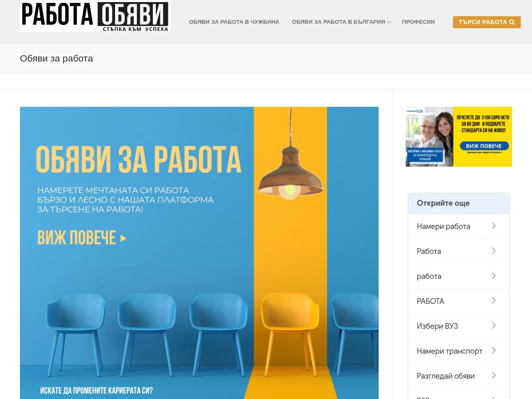Click the chevron next to Намери работа
The height and width of the screenshot is (399, 532).
point(494,226)
